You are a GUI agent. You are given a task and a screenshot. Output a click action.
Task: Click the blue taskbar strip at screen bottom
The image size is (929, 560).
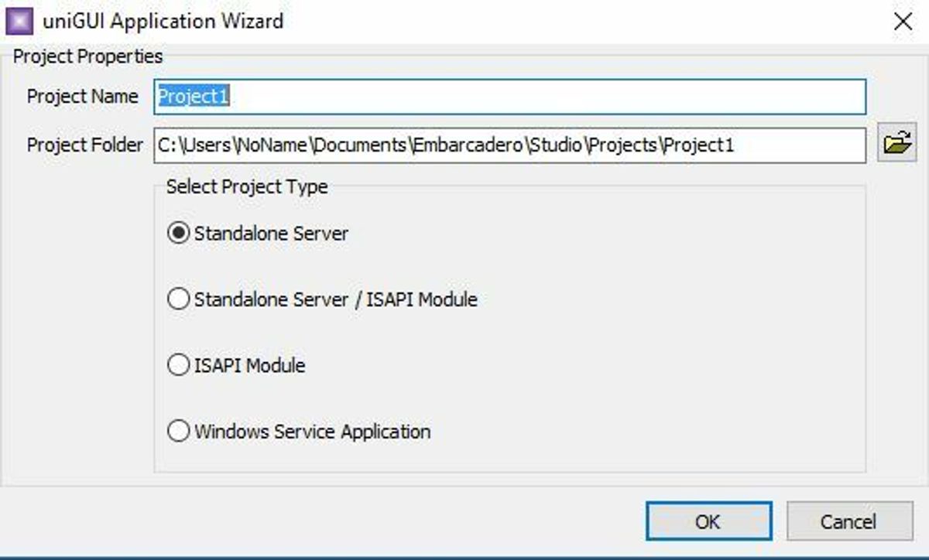[x=464, y=555]
